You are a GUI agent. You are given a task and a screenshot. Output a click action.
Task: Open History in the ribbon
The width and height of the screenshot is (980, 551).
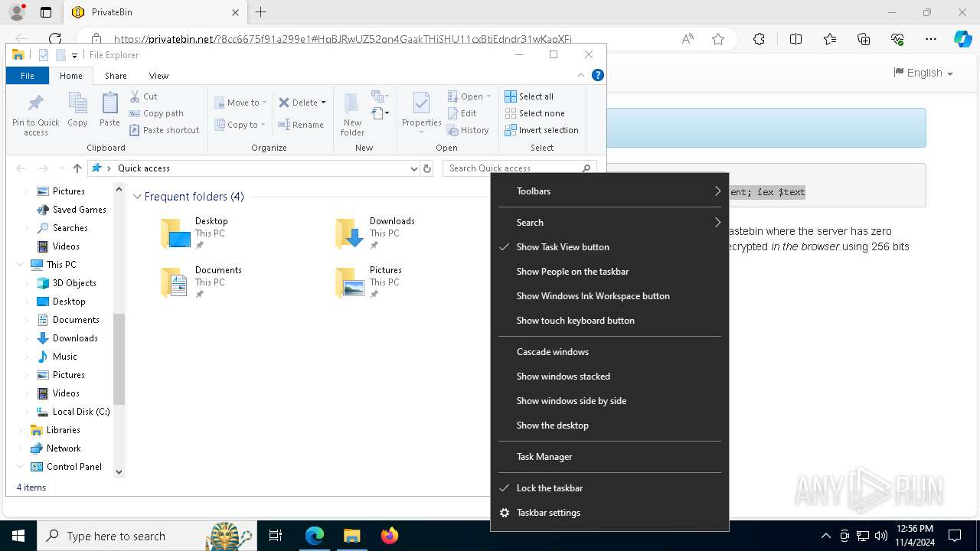[x=468, y=130]
